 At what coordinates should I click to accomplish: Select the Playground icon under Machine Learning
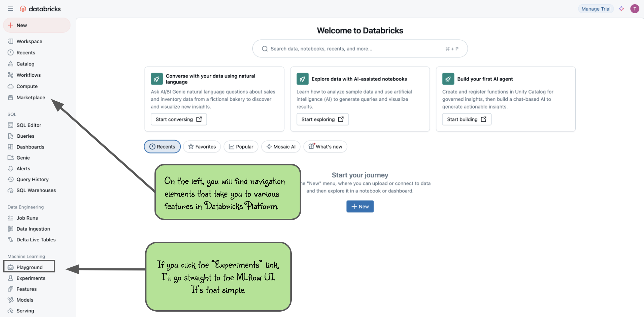pyautogui.click(x=11, y=267)
